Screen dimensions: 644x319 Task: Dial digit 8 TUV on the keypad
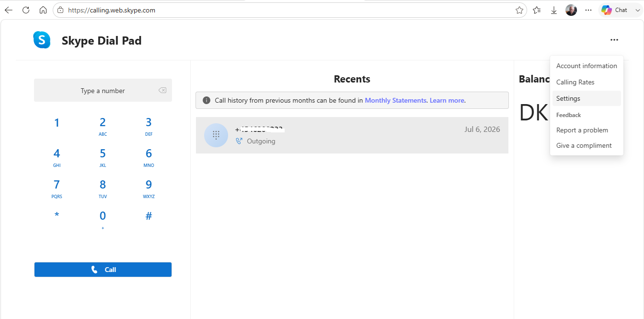(x=103, y=189)
